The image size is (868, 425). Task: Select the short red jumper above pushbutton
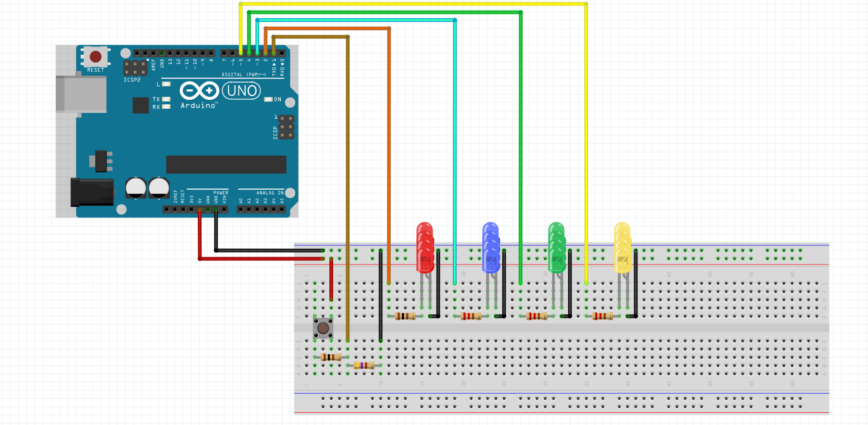click(x=332, y=279)
